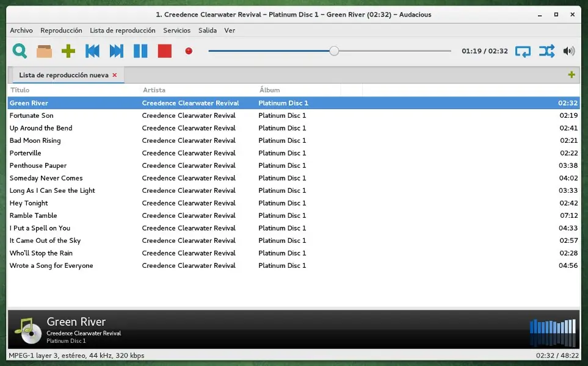588x366 pixels.
Task: Select the Fortunate Son track
Action: click(294, 115)
